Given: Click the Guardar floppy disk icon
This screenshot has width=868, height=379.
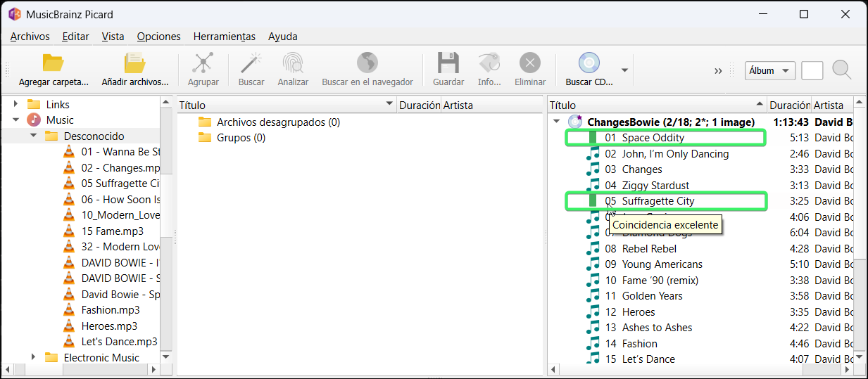Looking at the screenshot, I should [x=448, y=63].
